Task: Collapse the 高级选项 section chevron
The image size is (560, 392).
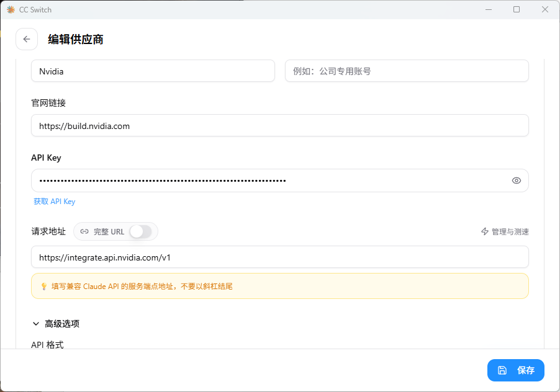Action: (x=36, y=324)
